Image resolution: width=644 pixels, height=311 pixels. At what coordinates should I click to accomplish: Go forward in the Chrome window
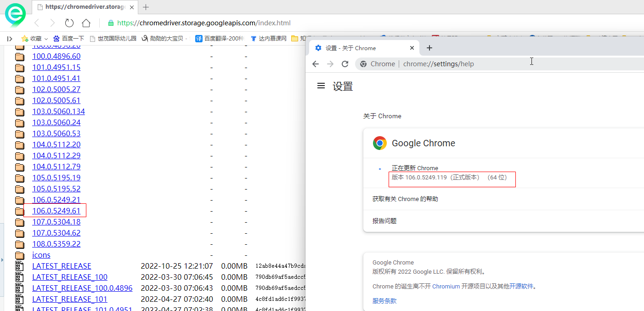pyautogui.click(x=330, y=64)
